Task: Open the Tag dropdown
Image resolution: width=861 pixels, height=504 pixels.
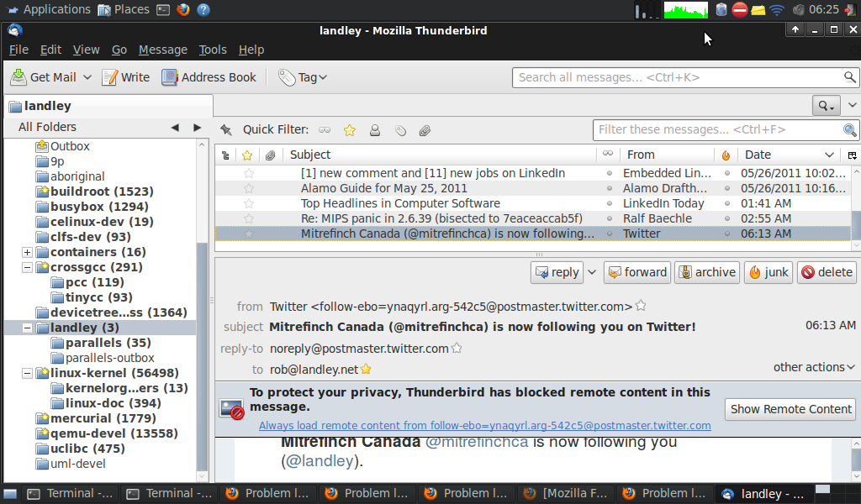Action: tap(323, 77)
